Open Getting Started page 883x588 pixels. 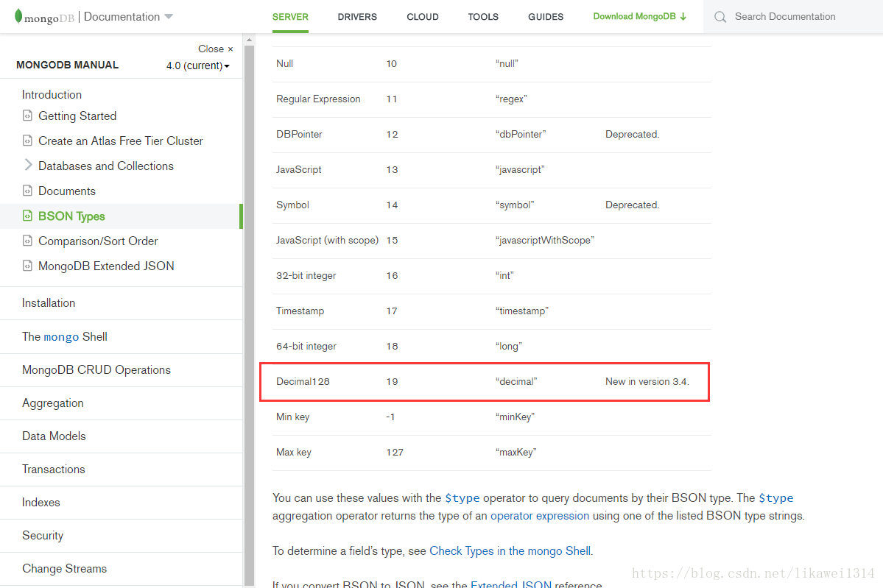(x=77, y=116)
